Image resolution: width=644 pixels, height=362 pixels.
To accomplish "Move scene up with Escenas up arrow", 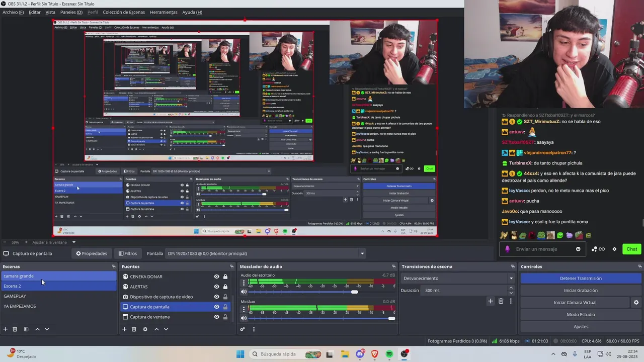I will 37,329.
